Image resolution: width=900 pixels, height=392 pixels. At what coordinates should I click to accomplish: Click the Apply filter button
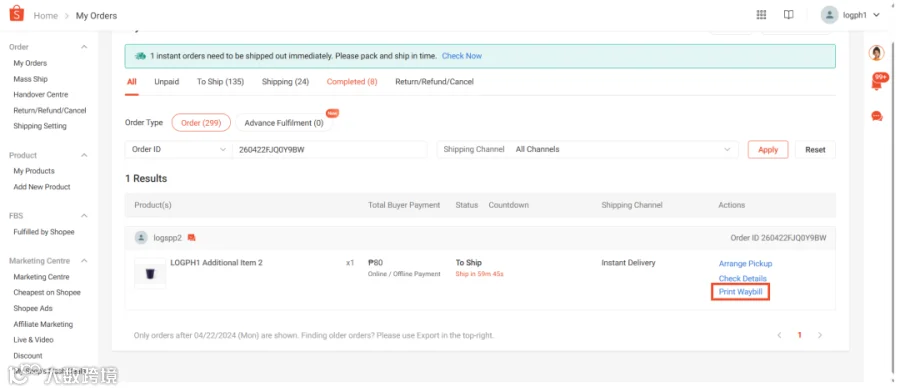tap(768, 150)
